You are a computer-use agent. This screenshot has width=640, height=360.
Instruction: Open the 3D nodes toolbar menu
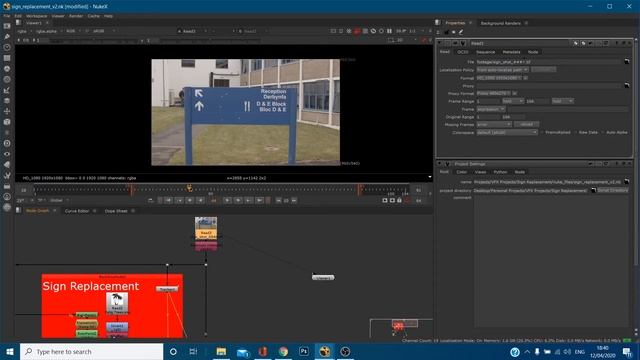tap(7, 122)
